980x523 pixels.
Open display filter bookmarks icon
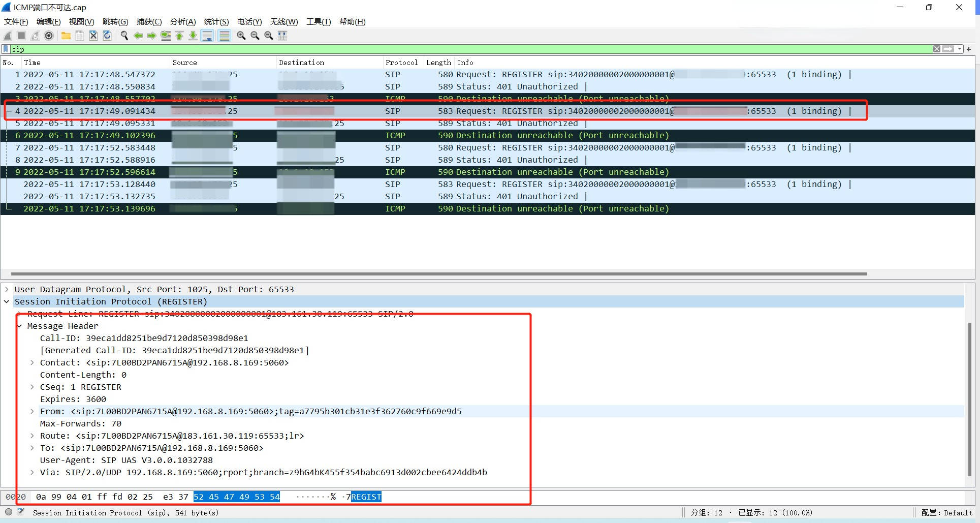click(6, 49)
